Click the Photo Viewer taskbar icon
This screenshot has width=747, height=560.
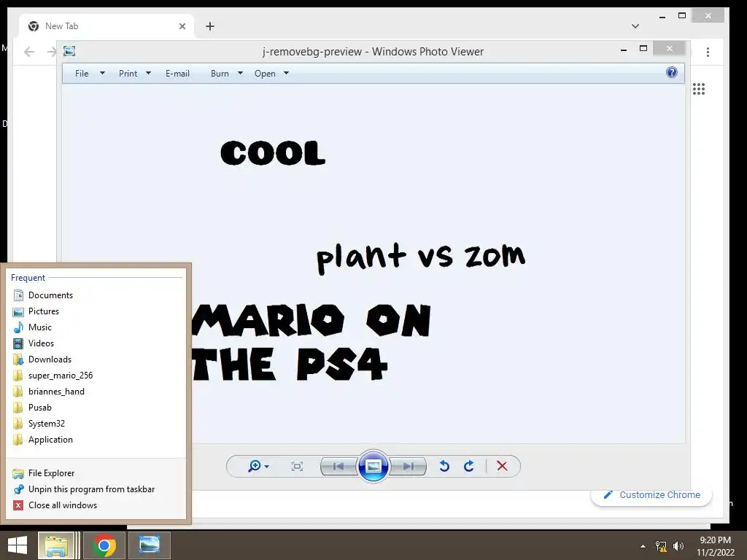pyautogui.click(x=149, y=545)
